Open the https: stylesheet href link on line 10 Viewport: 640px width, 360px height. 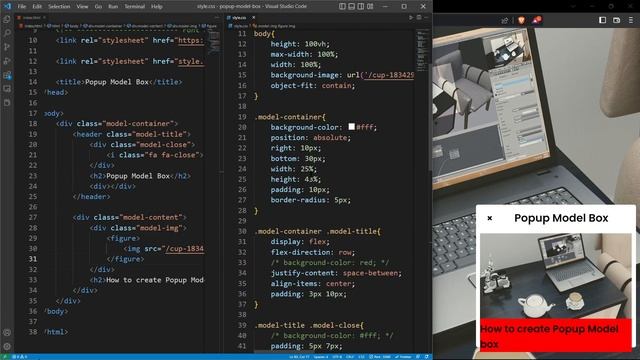click(190, 40)
